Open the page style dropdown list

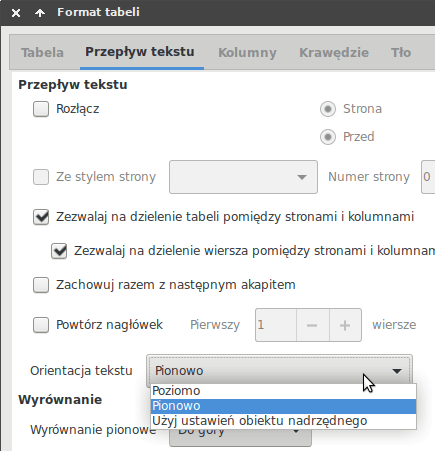coord(243,177)
